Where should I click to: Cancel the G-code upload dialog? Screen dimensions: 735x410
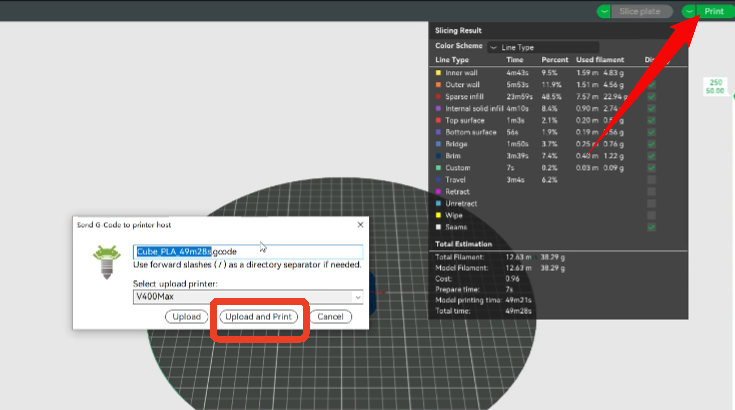(x=330, y=316)
